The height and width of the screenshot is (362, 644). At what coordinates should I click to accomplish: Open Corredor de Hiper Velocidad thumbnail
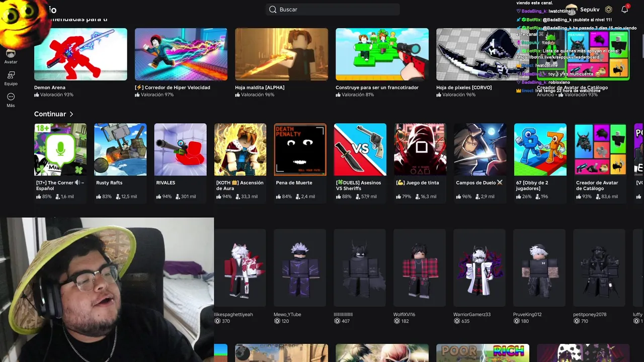[181, 54]
